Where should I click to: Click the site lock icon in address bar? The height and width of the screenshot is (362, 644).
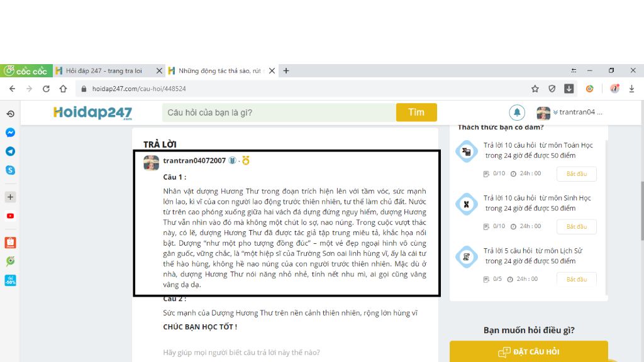click(x=84, y=89)
